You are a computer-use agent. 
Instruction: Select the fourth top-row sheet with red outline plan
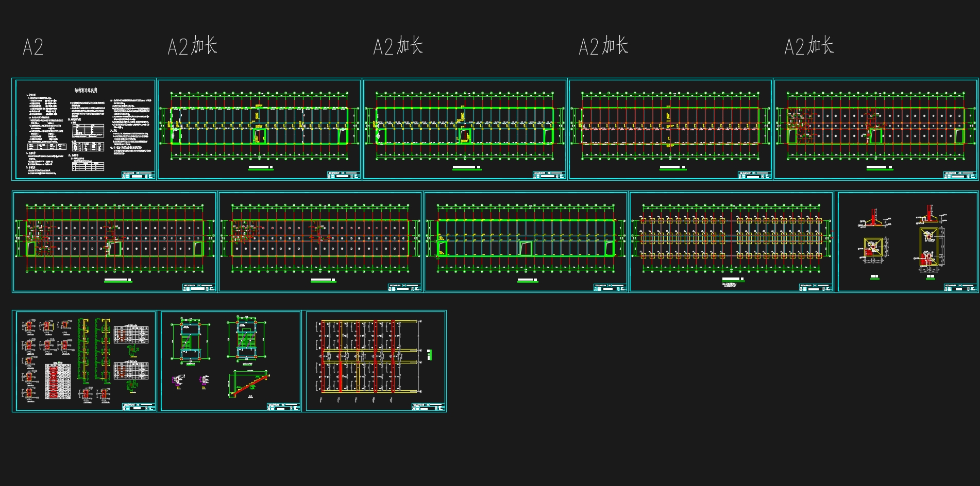click(x=670, y=129)
